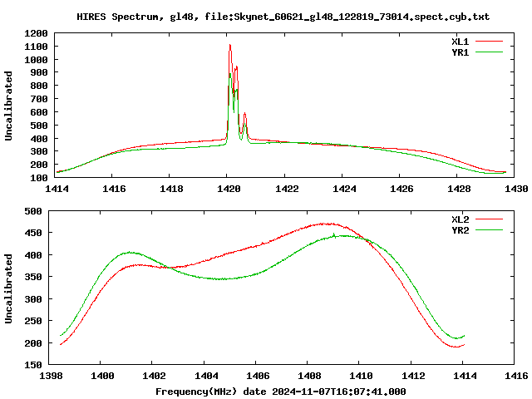Click the 1420 tick label on top plot
Viewport: 532px width, 399px height.
(229, 189)
